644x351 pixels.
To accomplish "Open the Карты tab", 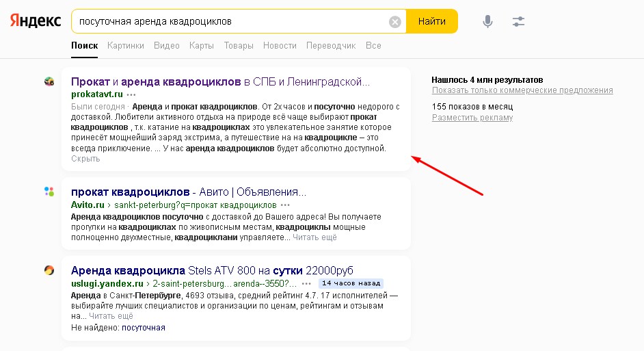I will (202, 46).
